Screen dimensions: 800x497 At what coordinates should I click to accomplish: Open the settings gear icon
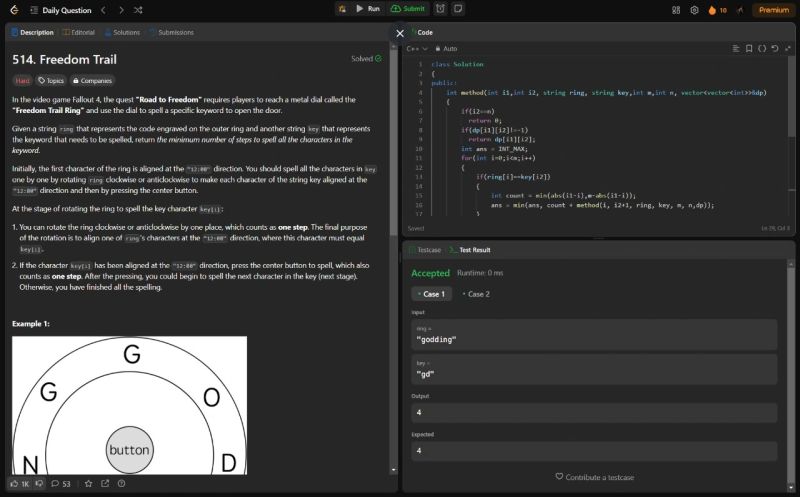pos(694,10)
